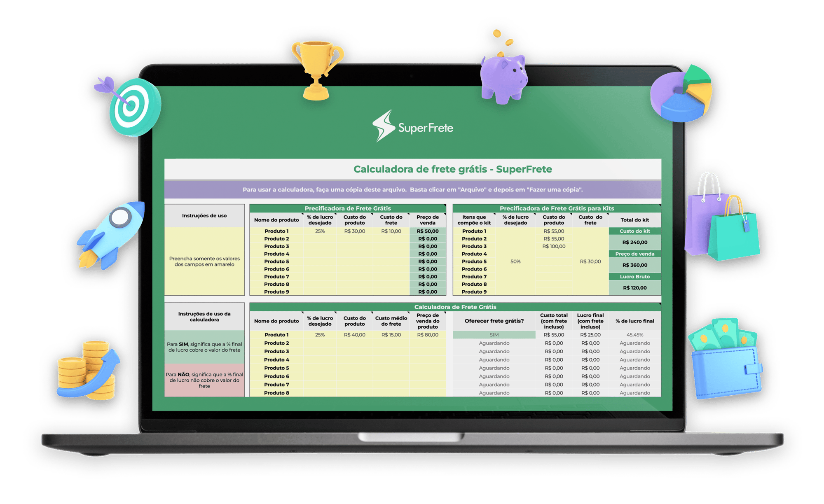Select 'Precificadora de Frete Grátis para Kits' header
The width and height of the screenshot is (824, 504).
557,208
